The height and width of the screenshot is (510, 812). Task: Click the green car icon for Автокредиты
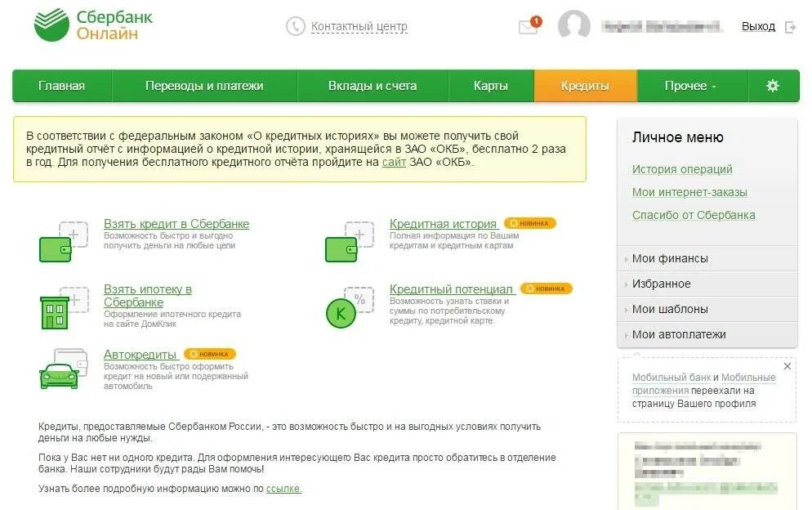[x=63, y=369]
